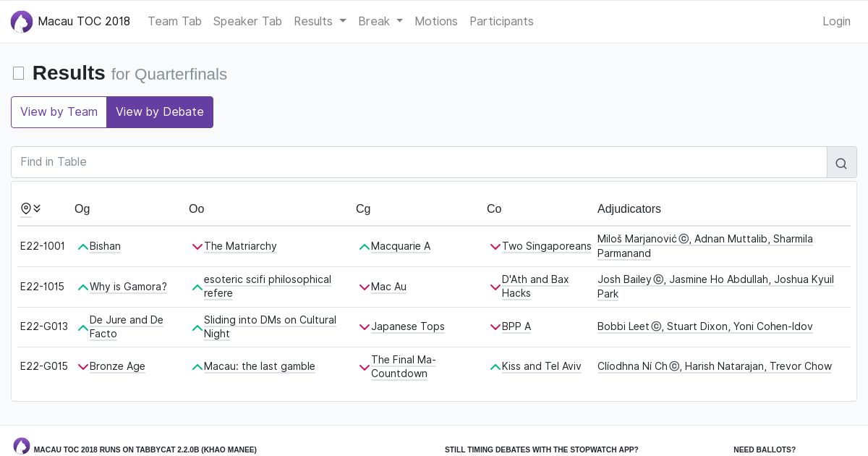The image size is (868, 456).
Task: Focus the Find in Table field
Action: tap(419, 162)
